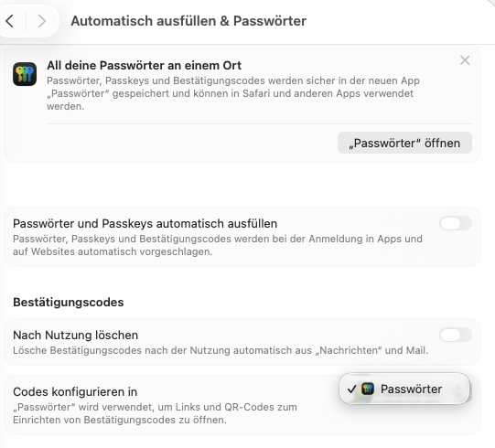The width and height of the screenshot is (495, 448).
Task: Click the All deine Passwörter an einem Ort heading
Action: click(x=144, y=65)
